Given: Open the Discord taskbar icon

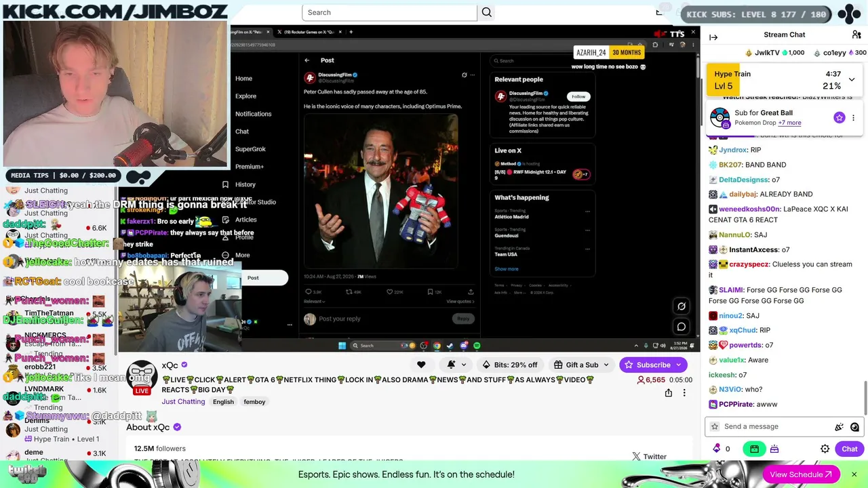Looking at the screenshot, I should (464, 346).
